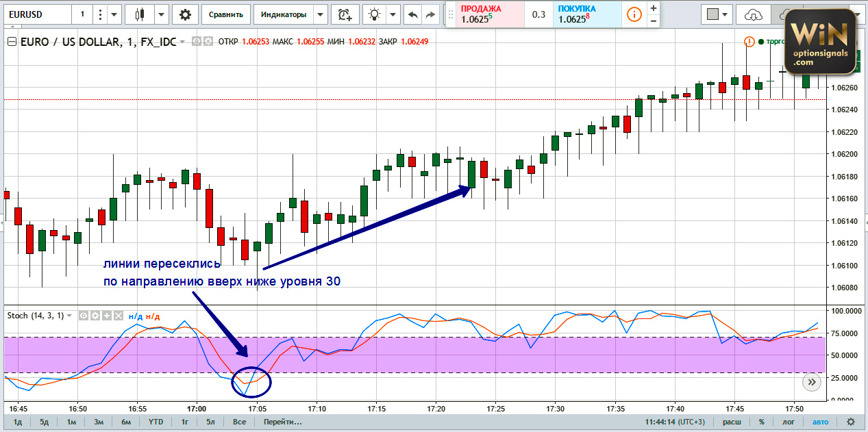
Task: Toggle the лог (log) scale
Action: coord(789,422)
